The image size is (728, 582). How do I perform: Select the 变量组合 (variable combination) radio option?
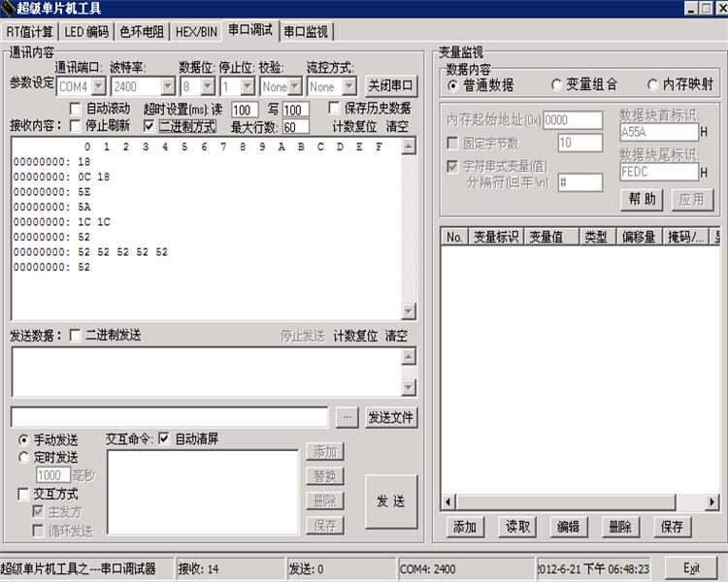tap(557, 84)
